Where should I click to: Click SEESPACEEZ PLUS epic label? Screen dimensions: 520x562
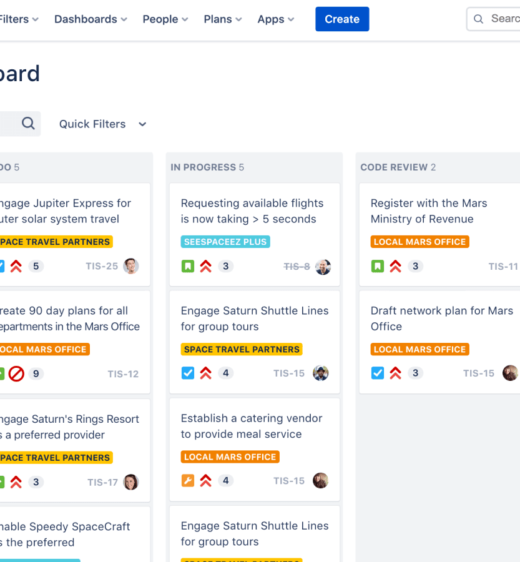coord(225,242)
